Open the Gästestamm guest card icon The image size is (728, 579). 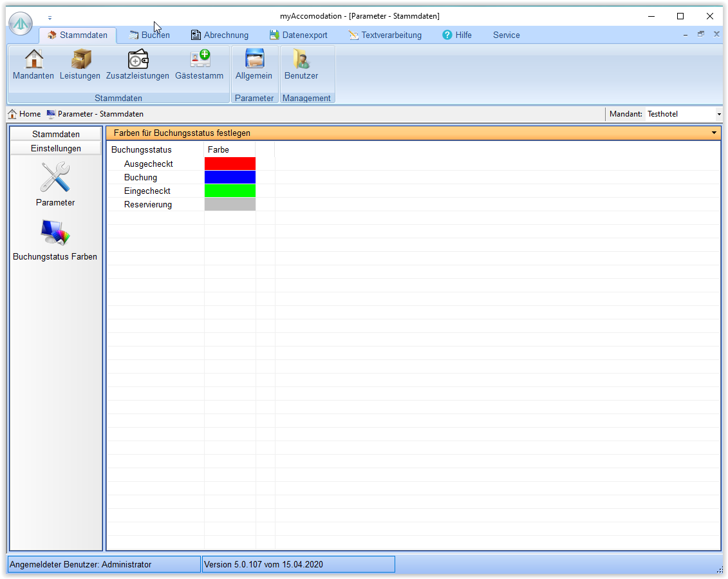[x=200, y=59]
